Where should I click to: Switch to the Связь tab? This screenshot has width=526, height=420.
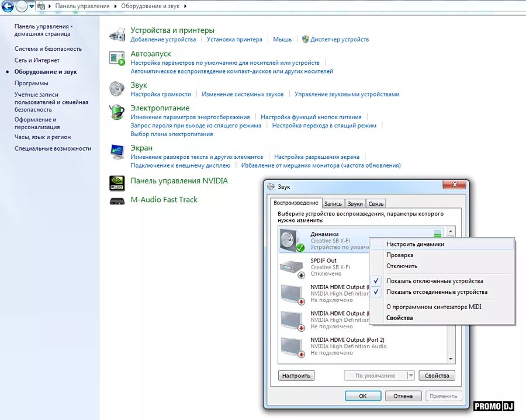(376, 203)
